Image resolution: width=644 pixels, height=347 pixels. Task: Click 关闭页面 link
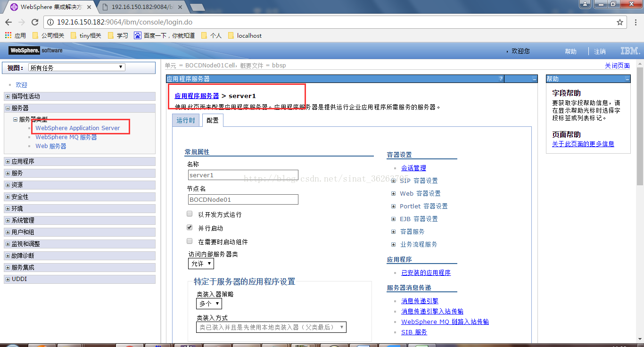[x=617, y=66]
